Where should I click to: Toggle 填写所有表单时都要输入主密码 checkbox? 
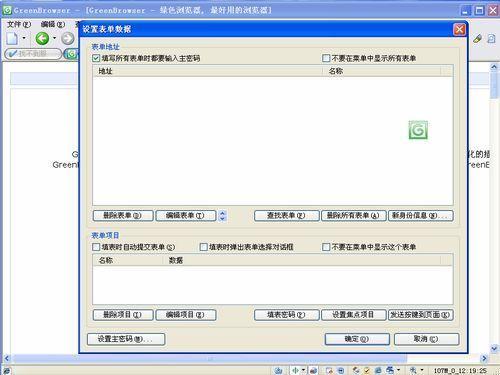point(96,58)
